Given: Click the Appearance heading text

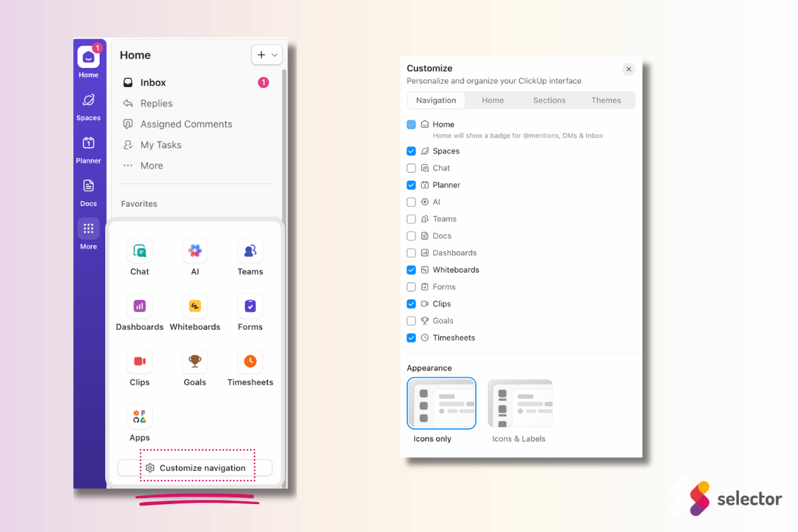Looking at the screenshot, I should pos(429,368).
